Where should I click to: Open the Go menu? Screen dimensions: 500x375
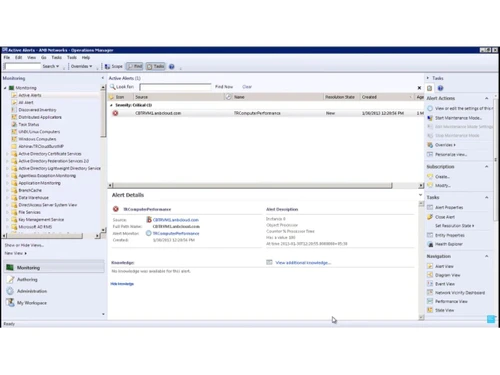point(44,57)
